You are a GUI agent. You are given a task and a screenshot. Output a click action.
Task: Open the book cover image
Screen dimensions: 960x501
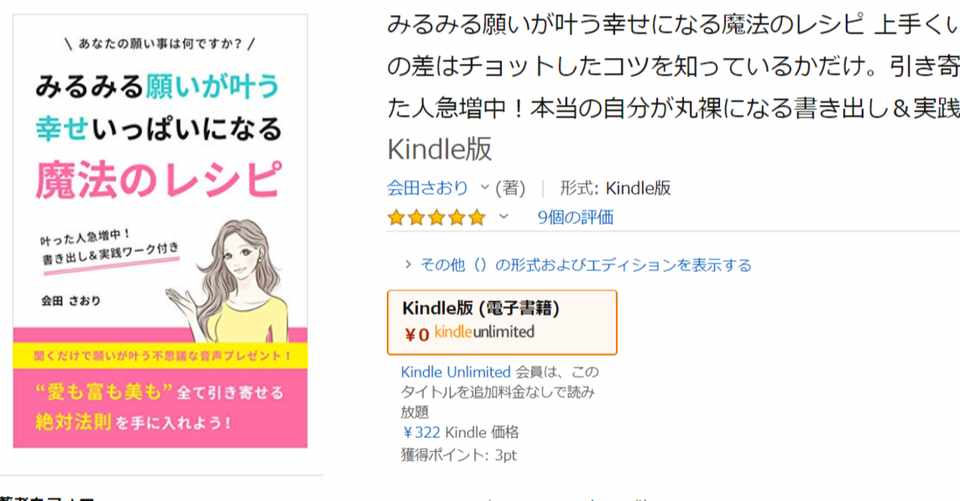tap(160, 232)
